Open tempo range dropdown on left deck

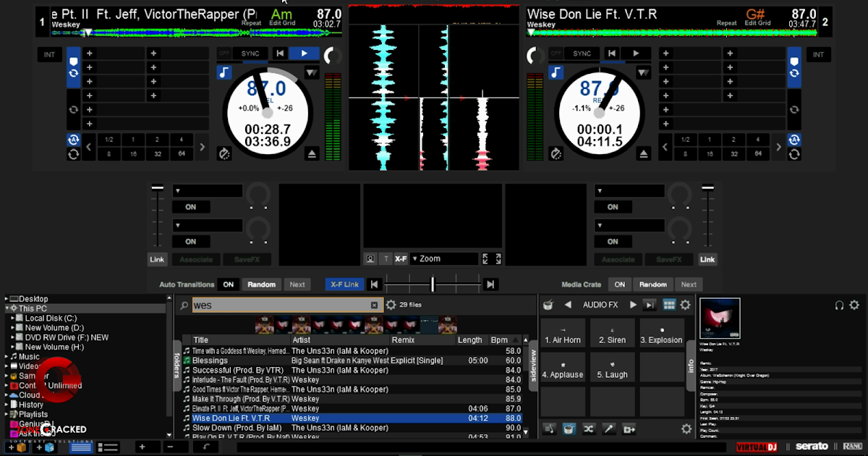pos(311,72)
